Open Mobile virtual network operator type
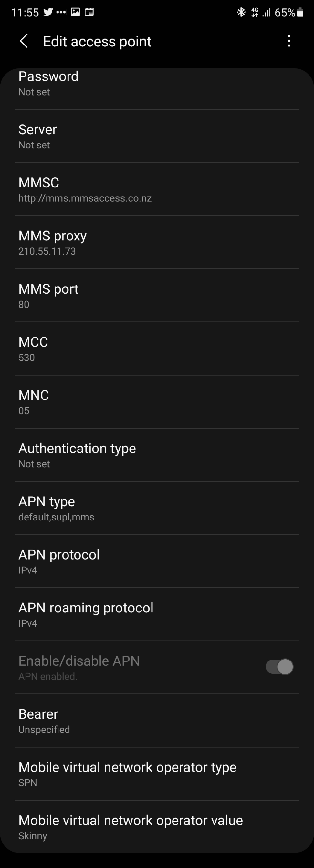 click(157, 774)
